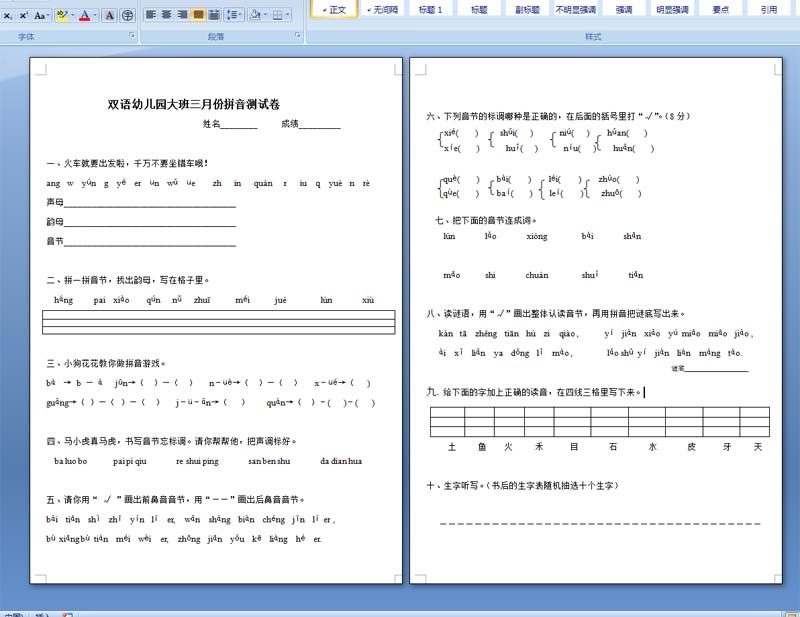Apply the 无间隔 style
Screen dimensions: 800x617
[383, 9]
